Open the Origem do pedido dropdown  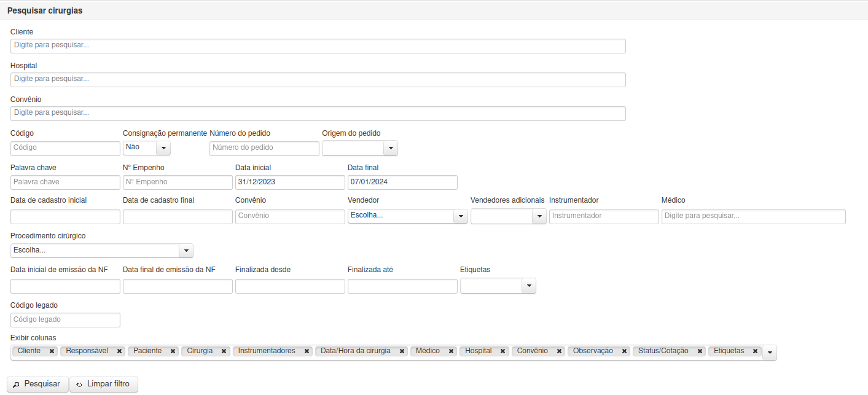(x=391, y=148)
